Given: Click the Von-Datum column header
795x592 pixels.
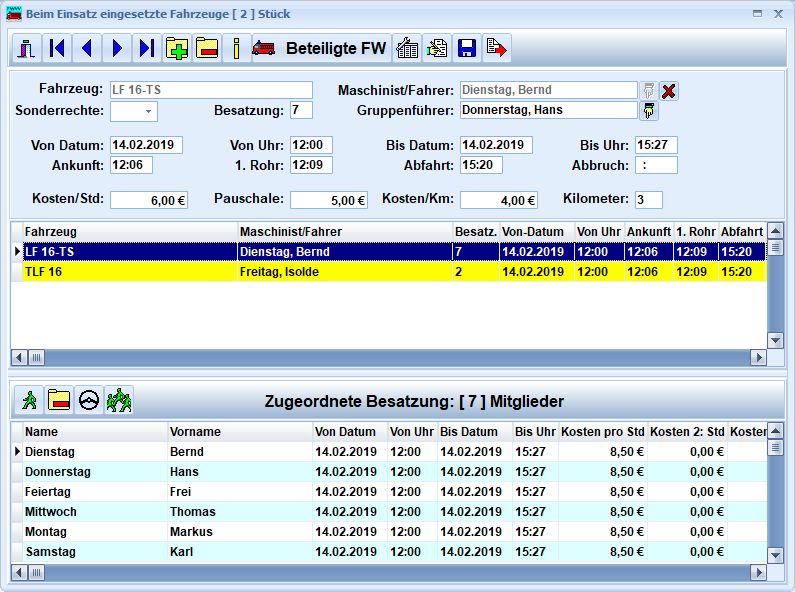Looking at the screenshot, I should coord(536,232).
